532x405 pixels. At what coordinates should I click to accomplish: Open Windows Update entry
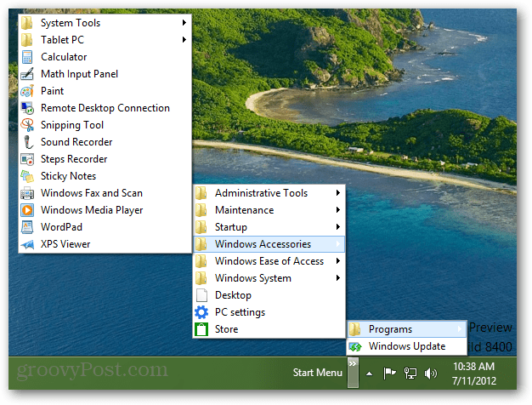coord(407,346)
